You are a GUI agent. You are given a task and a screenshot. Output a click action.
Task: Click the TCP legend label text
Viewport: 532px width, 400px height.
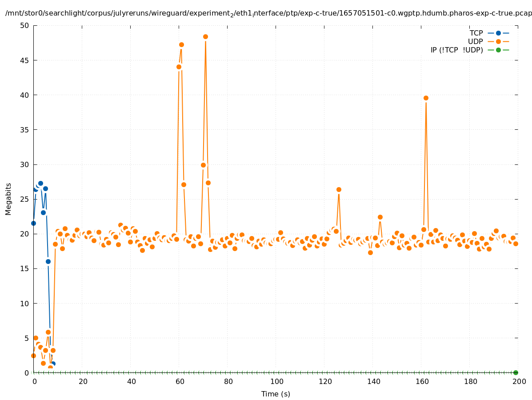click(x=476, y=33)
